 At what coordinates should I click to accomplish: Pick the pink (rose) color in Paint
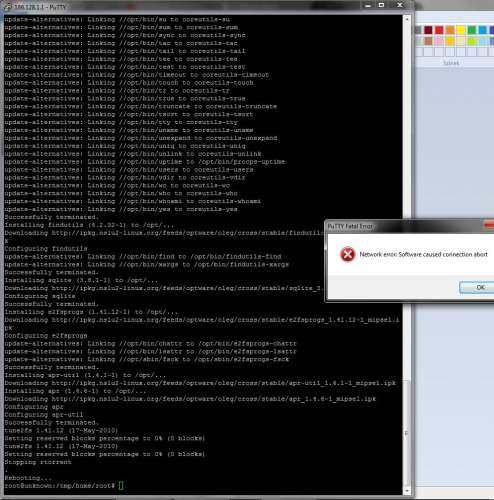[439, 41]
